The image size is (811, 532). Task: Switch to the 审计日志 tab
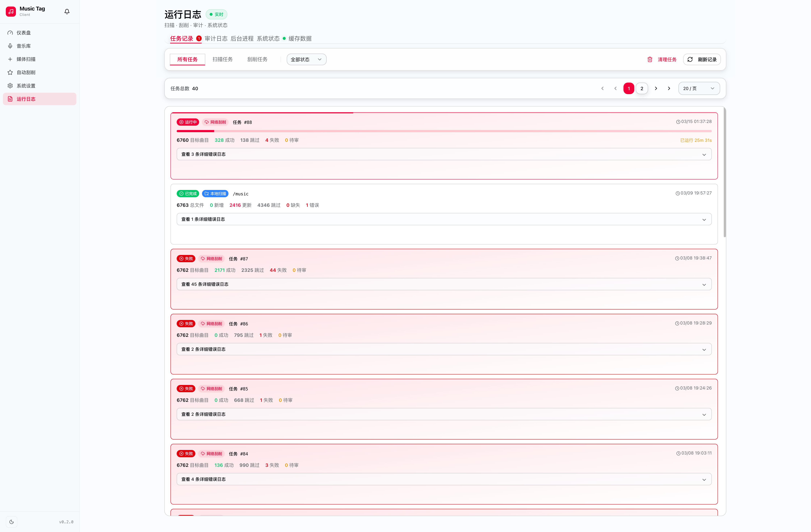tap(216, 39)
